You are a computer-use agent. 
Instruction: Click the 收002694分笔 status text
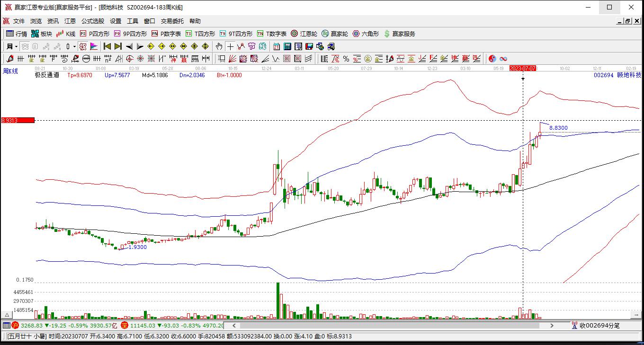pos(599,326)
